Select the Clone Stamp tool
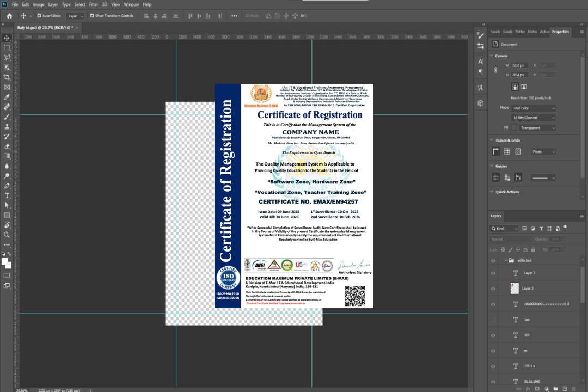The height and width of the screenshot is (392, 588). [x=7, y=126]
